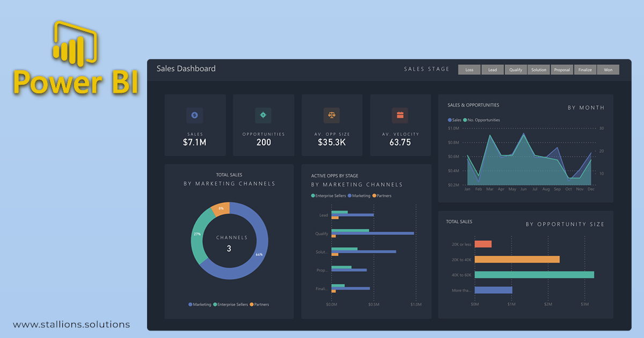Click the 'Sales Dashboard' title
This screenshot has width=644, height=338.
[x=186, y=69]
